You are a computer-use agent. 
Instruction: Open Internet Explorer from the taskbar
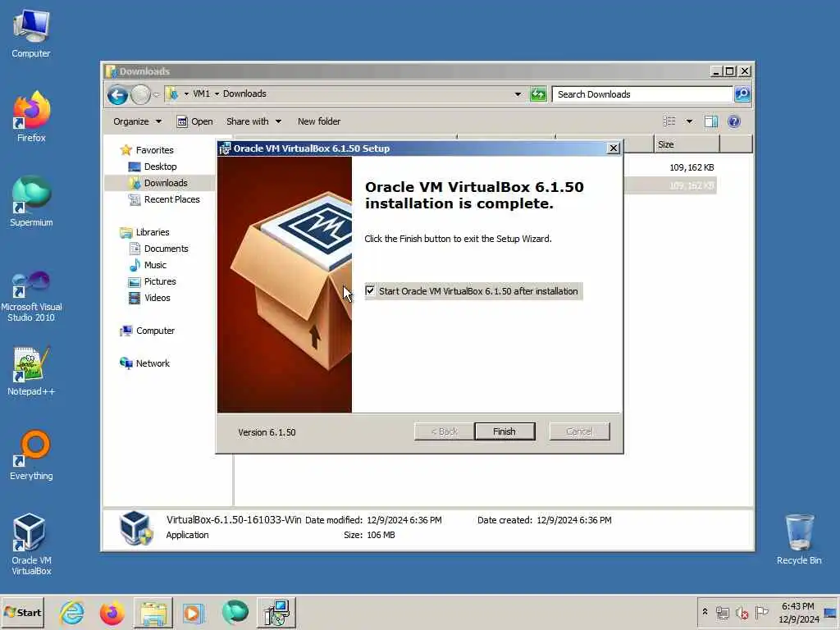[x=72, y=612]
